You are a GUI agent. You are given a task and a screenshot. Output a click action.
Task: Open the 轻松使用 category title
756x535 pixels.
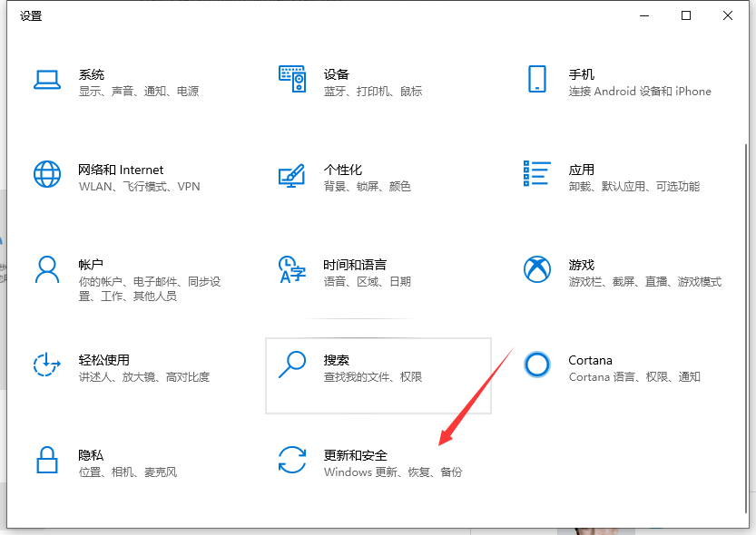[x=103, y=360]
